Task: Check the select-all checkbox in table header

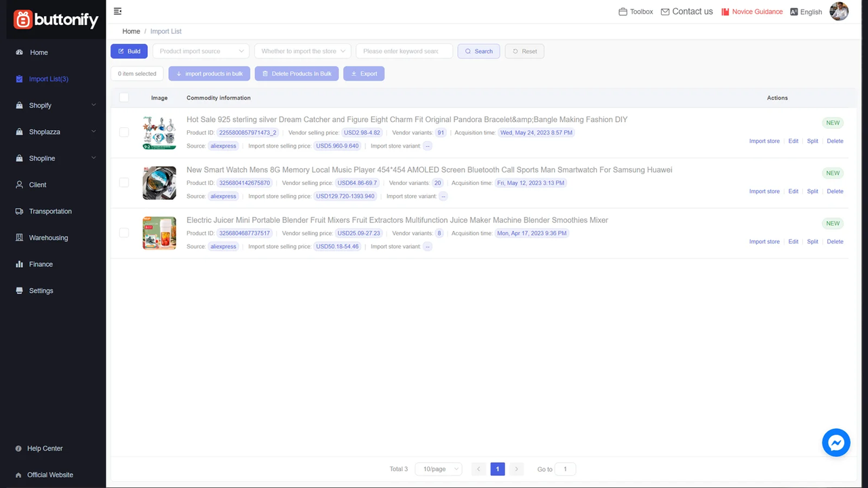Action: (124, 98)
